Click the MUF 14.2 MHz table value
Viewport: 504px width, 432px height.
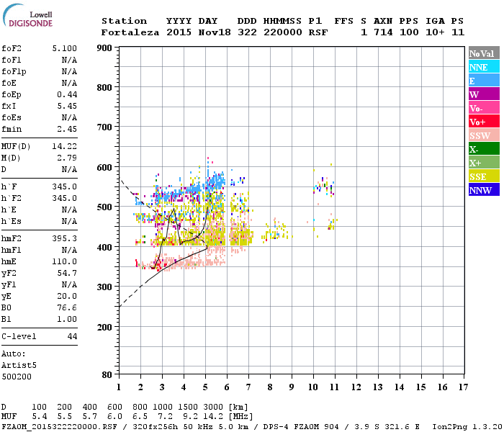click(x=213, y=417)
